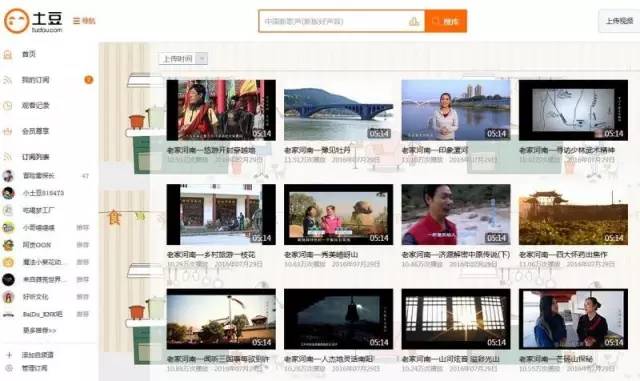
Task: Click the title text '老家河南—四大怀药出焦作'
Action: 563,255
